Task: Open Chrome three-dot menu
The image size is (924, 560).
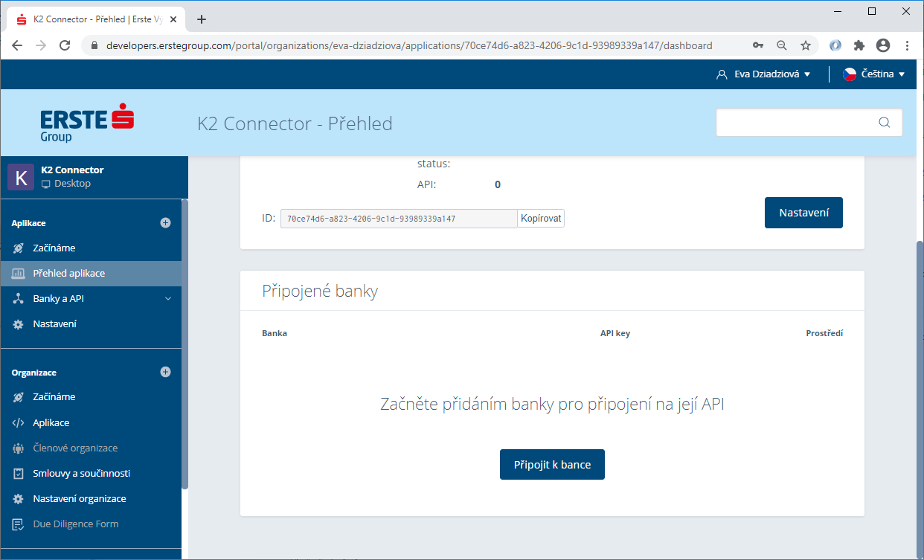Action: point(907,45)
